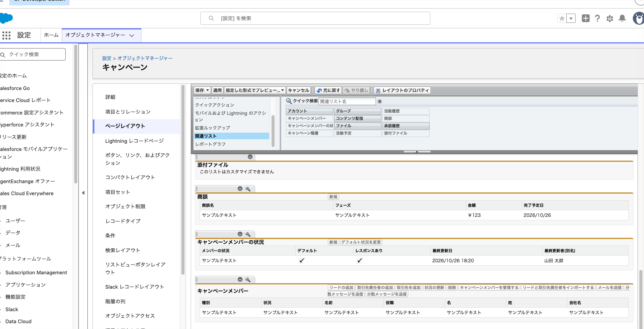Open レイアウトのプロパティ
The image size is (644, 329).
click(402, 90)
